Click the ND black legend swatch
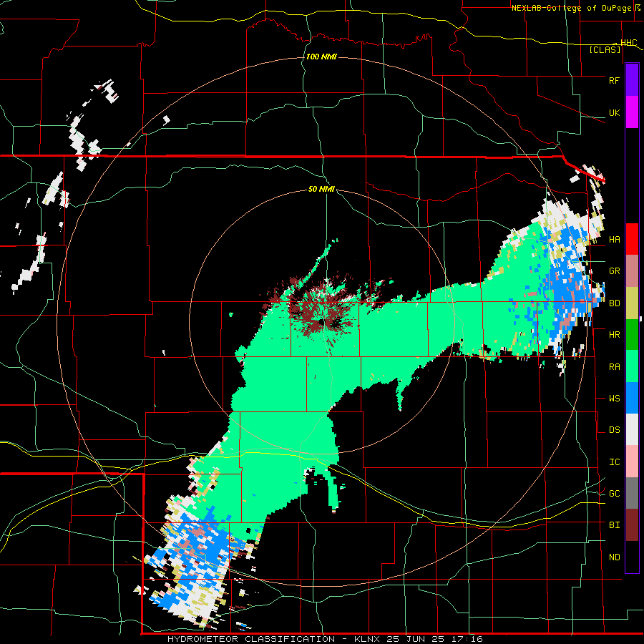Image resolution: width=644 pixels, height=644 pixels. click(632, 557)
